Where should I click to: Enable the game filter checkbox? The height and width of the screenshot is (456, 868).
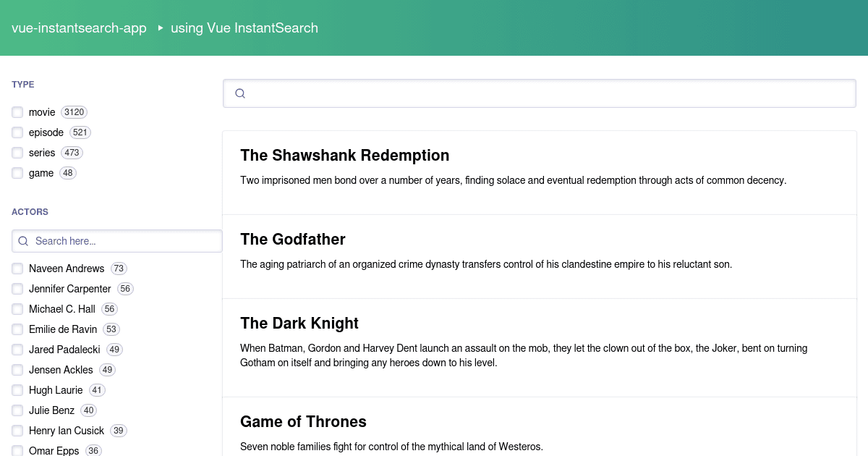(17, 173)
